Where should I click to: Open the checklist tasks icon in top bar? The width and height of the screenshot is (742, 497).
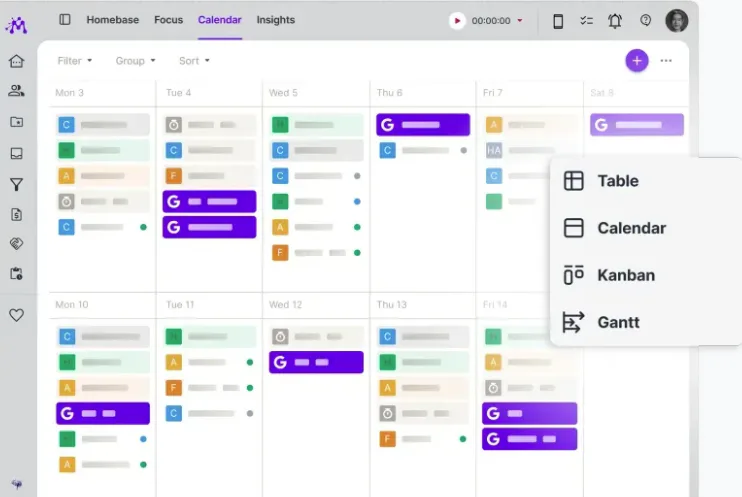(x=586, y=20)
